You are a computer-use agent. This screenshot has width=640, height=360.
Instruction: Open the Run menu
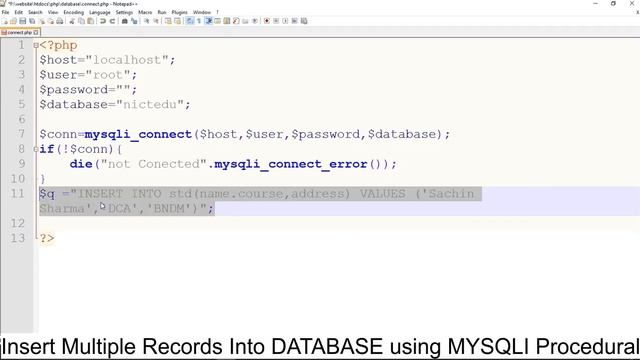pyautogui.click(x=162, y=12)
